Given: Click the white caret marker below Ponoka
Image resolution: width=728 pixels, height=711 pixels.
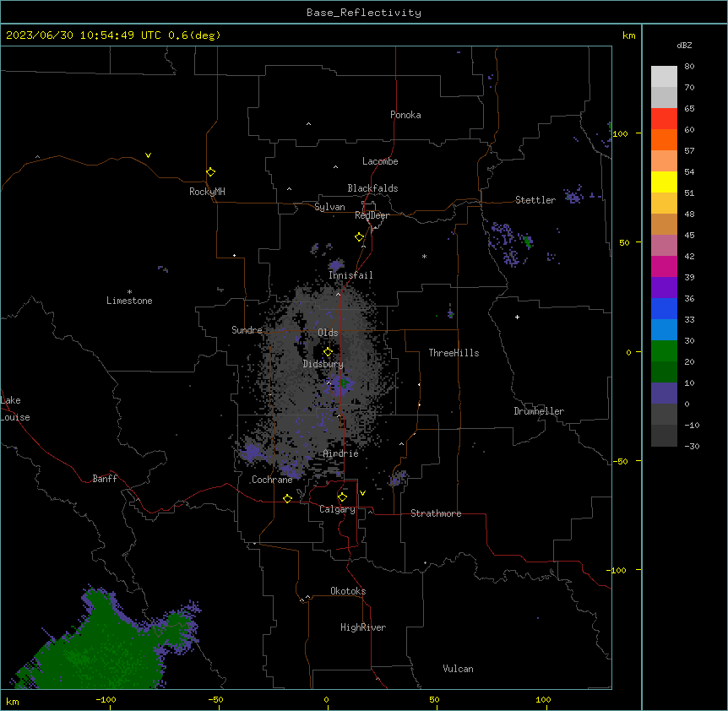Looking at the screenshot, I should [x=309, y=124].
